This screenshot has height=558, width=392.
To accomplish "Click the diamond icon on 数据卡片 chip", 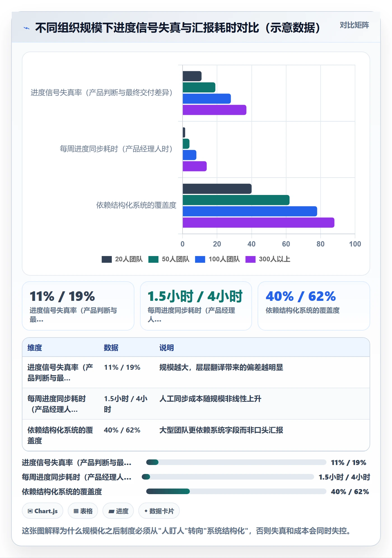I will pos(146,511).
